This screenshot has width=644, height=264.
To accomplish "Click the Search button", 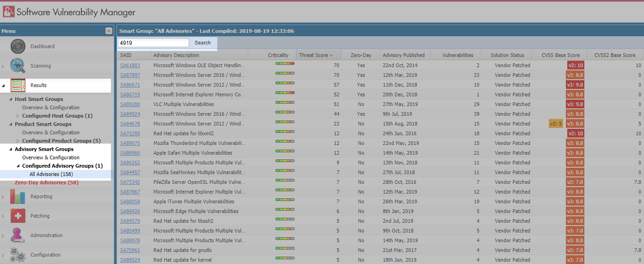I will coord(202,43).
